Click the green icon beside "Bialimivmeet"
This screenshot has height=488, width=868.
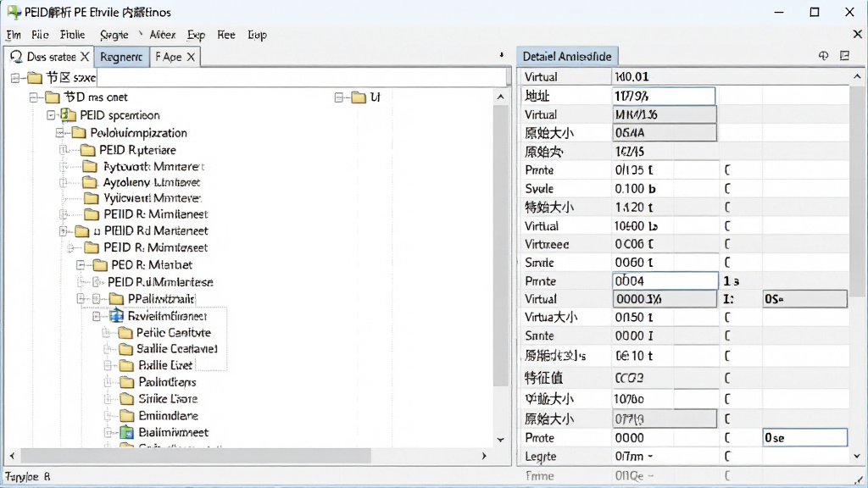[x=127, y=432]
